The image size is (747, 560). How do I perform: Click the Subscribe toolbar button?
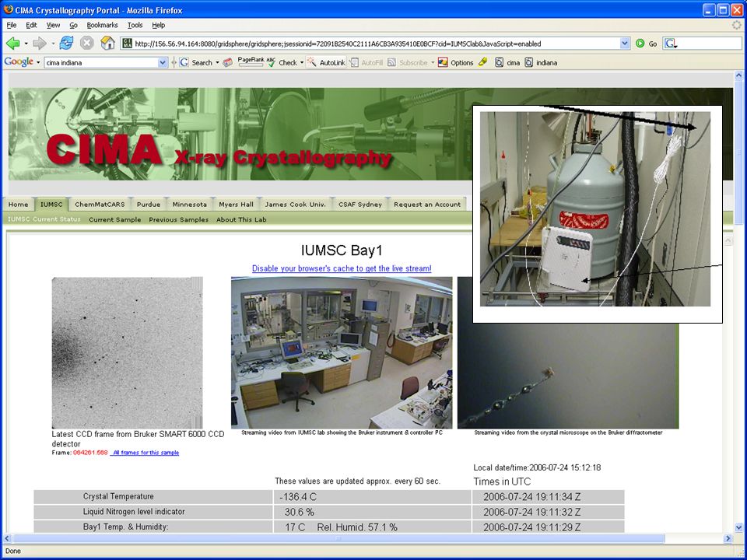pos(408,62)
